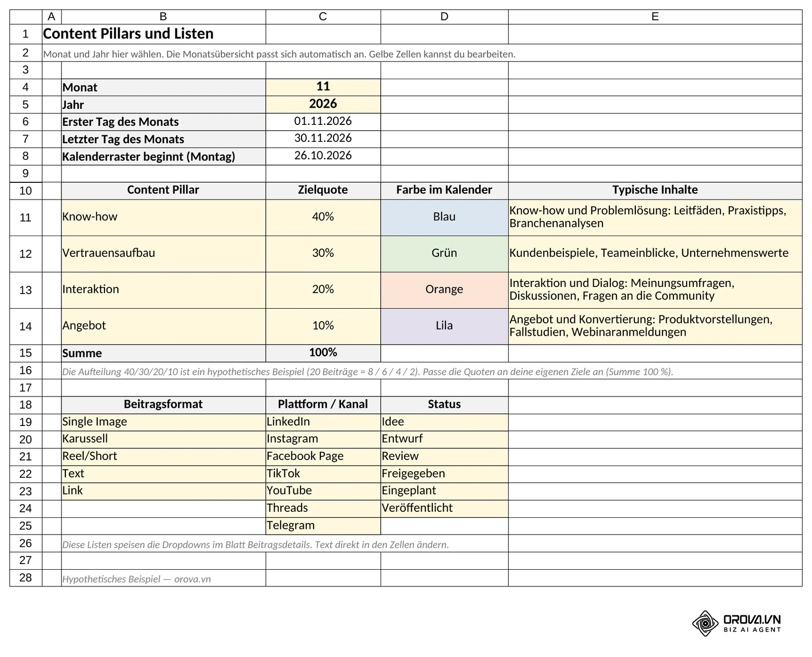Screen dimensions: 812x657
Task: Click the 10% Zielquote cell
Action: (323, 326)
